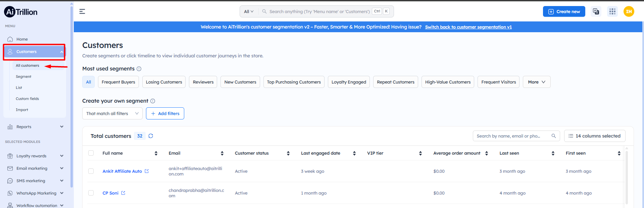Sort by VIP tier column
The height and width of the screenshot is (208, 644).
coord(420,153)
